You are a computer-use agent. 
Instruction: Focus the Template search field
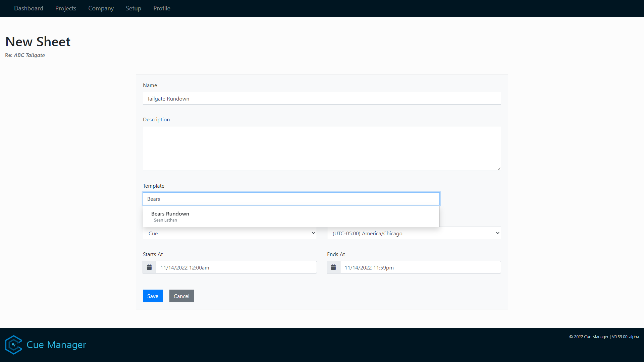pos(291,198)
